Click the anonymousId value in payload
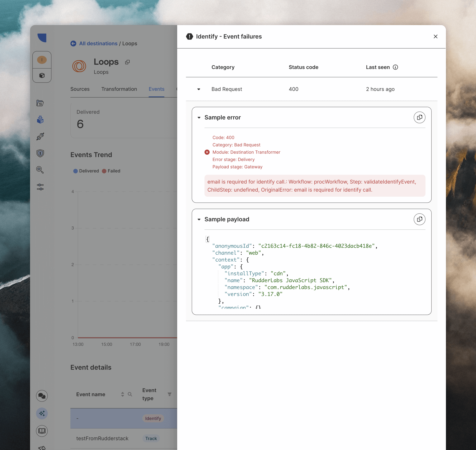 pyautogui.click(x=316, y=246)
